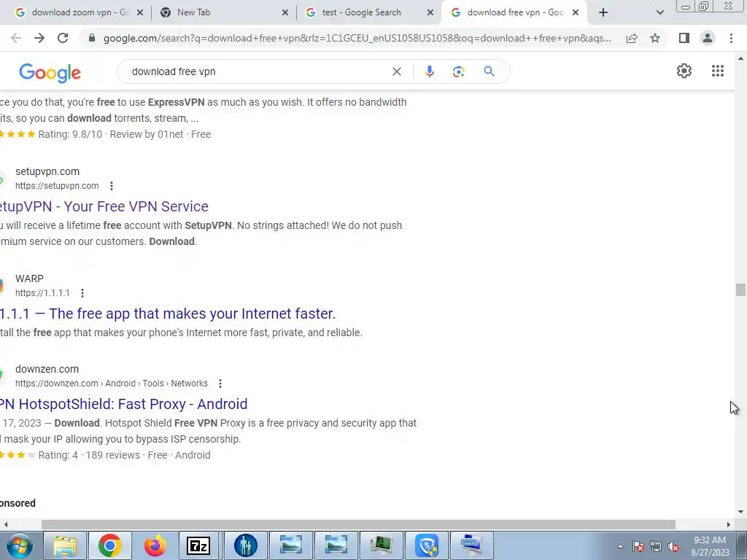Viewport: 747px width, 560px height.
Task: Click the Google logo
Action: tap(50, 73)
